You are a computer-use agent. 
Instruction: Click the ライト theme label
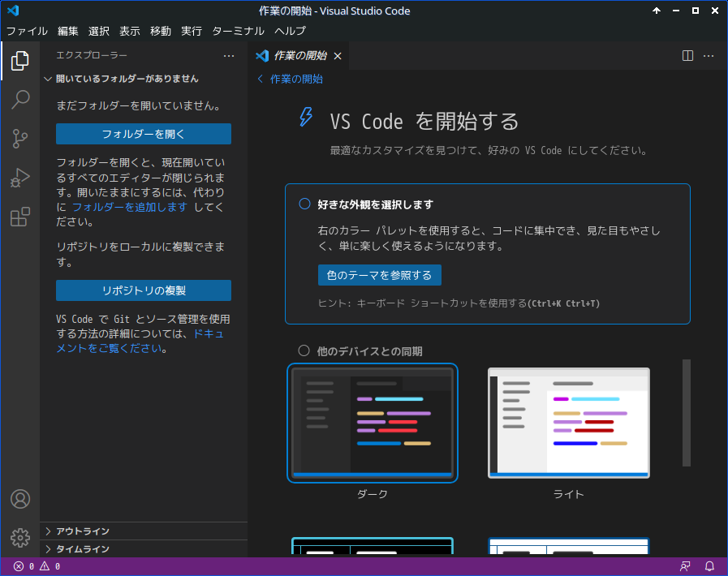coord(569,494)
